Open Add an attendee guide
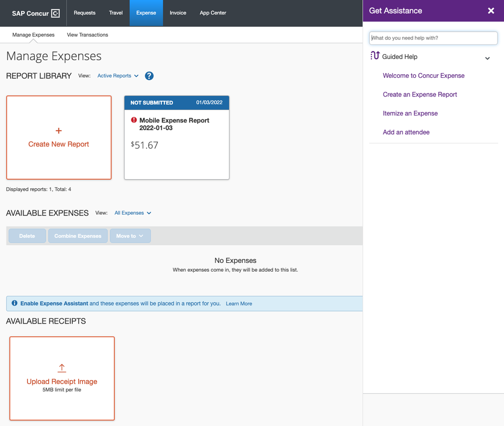 (x=406, y=132)
